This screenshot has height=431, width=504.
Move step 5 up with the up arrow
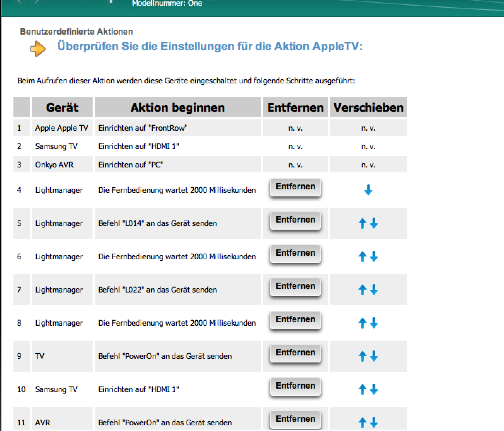362,223
